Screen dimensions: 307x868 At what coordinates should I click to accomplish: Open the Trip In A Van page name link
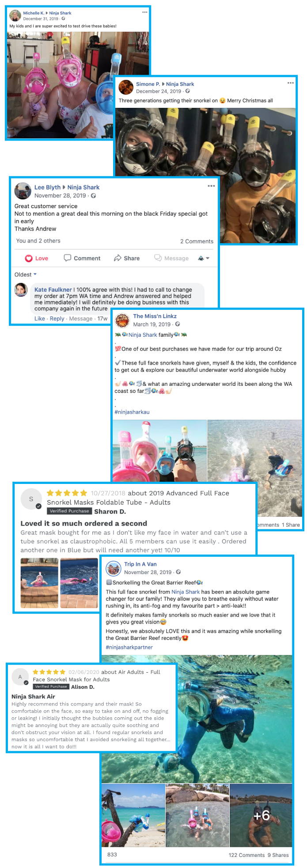(x=140, y=564)
